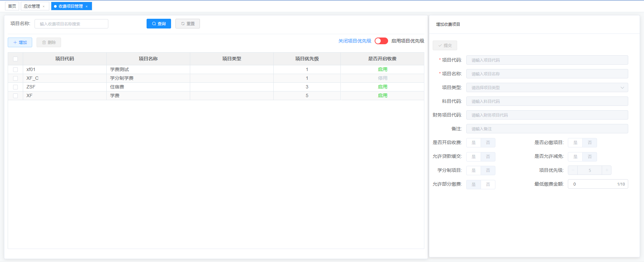644x263 pixels.
Task: Check the checkbox for row XF
Action: pyautogui.click(x=15, y=96)
